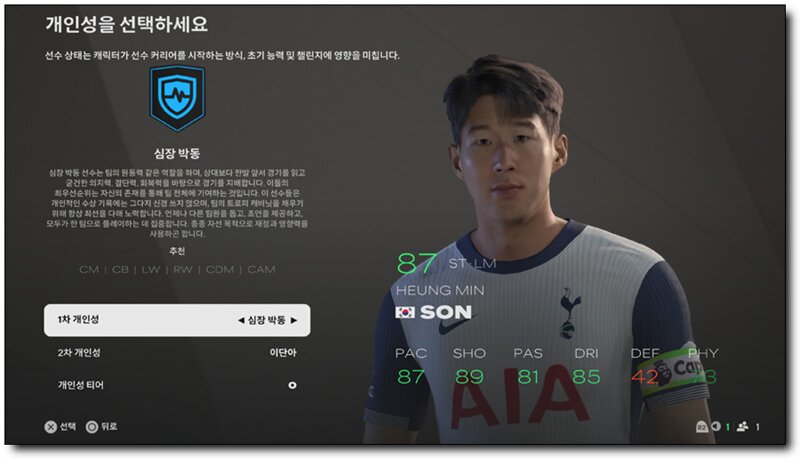The width and height of the screenshot is (800, 459).
Task: Click the South Korea flag beside SON
Action: (x=405, y=312)
